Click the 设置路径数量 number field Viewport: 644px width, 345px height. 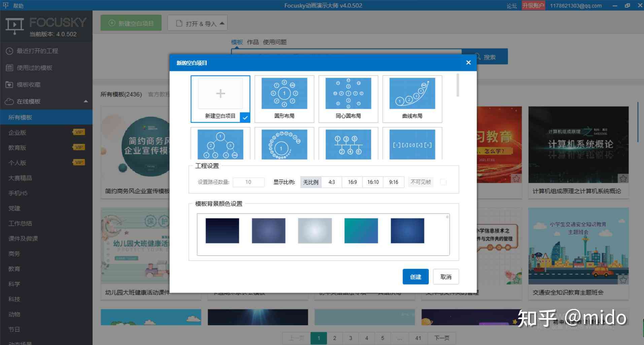[248, 182]
